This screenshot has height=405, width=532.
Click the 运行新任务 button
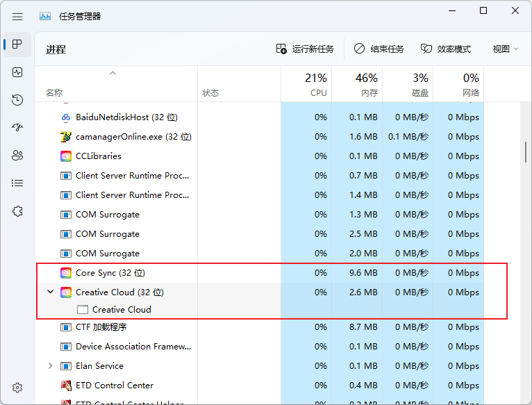point(305,49)
